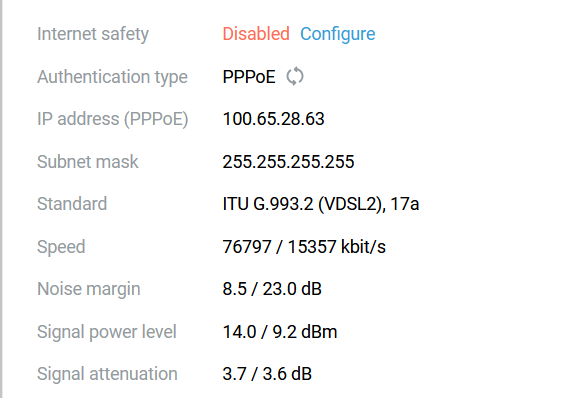Image resolution: width=572 pixels, height=398 pixels.
Task: Click the Standard label
Action: [x=72, y=204]
